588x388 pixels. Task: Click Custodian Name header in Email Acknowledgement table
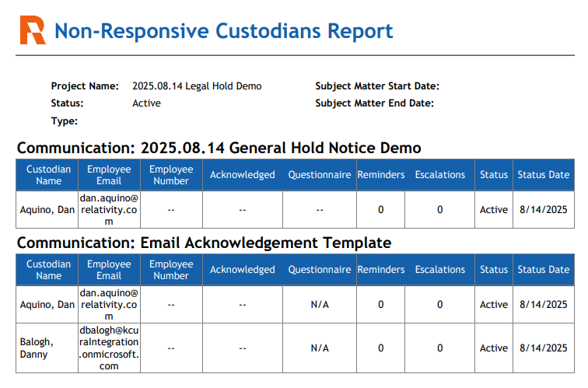pyautogui.click(x=48, y=270)
